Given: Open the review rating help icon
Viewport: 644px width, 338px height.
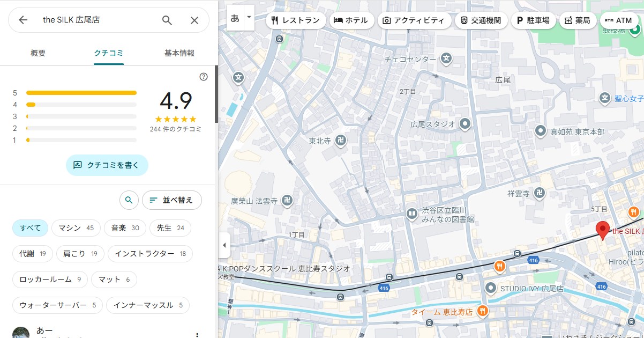Looking at the screenshot, I should [x=204, y=77].
